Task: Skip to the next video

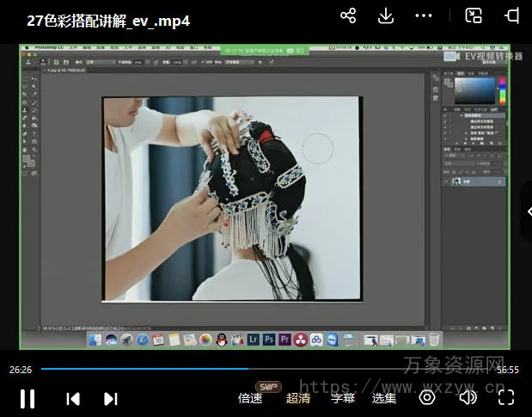Action: click(x=110, y=398)
